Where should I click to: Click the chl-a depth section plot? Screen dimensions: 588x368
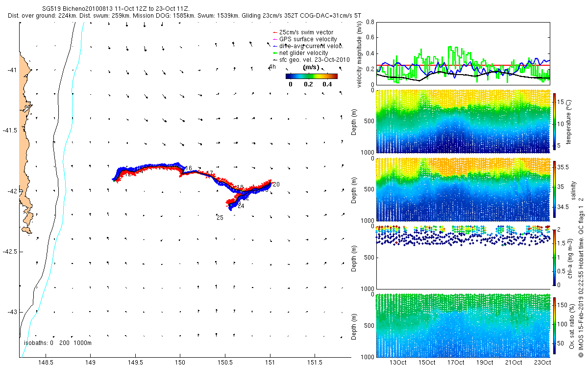pos(463,257)
